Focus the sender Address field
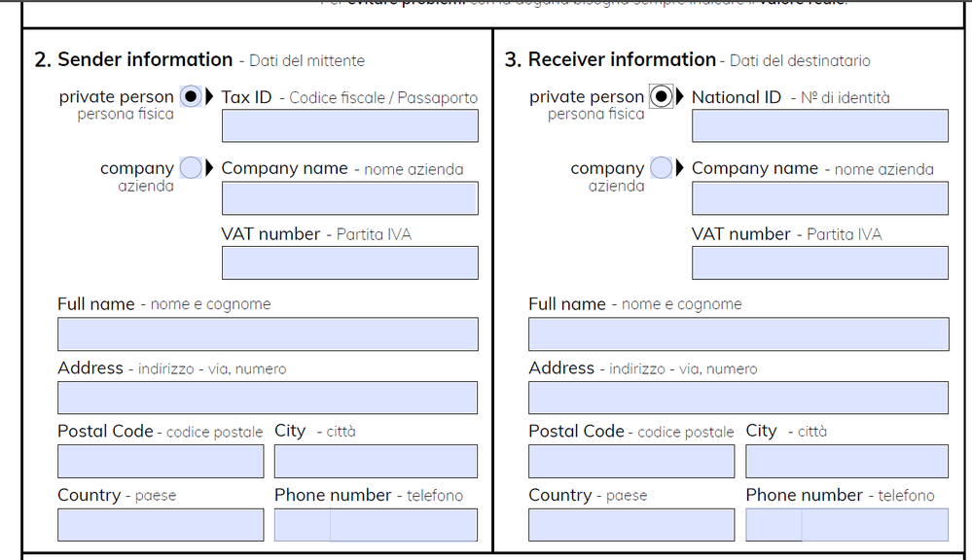This screenshot has width=972, height=560. (x=268, y=398)
